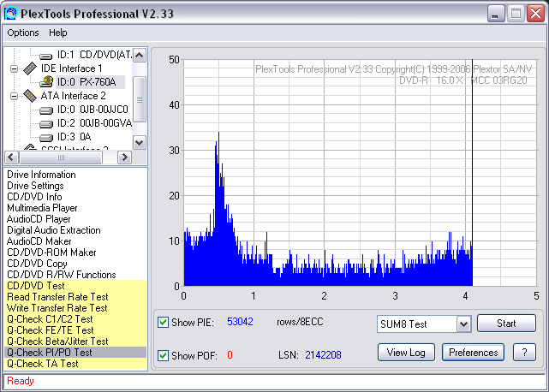Untick the Show PIE checkbox
The width and height of the screenshot is (549, 392).
click(163, 322)
